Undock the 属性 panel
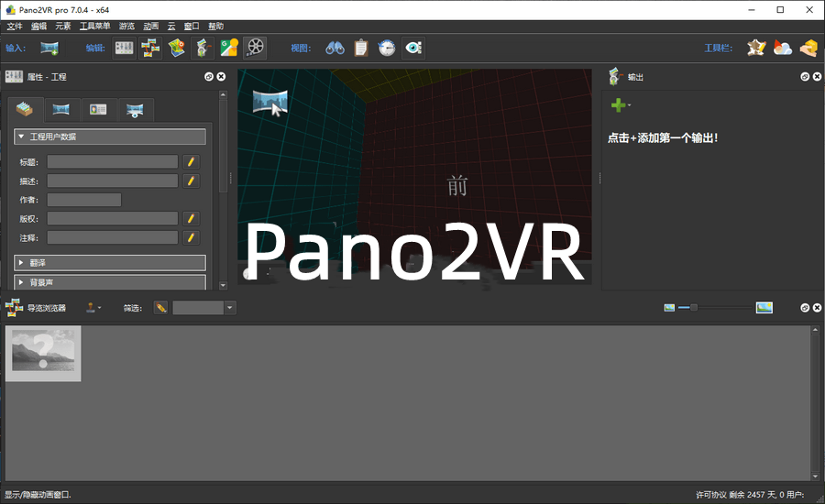This screenshot has height=504, width=825. [209, 77]
